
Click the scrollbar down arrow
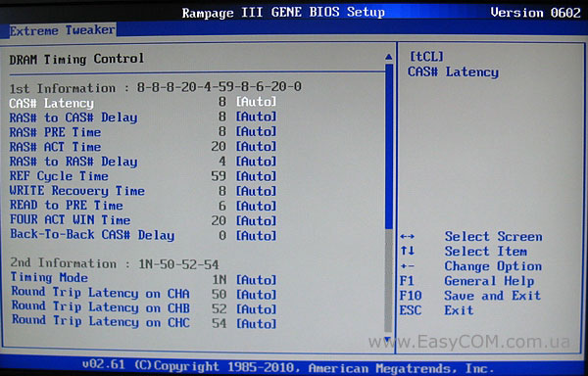tap(388, 340)
